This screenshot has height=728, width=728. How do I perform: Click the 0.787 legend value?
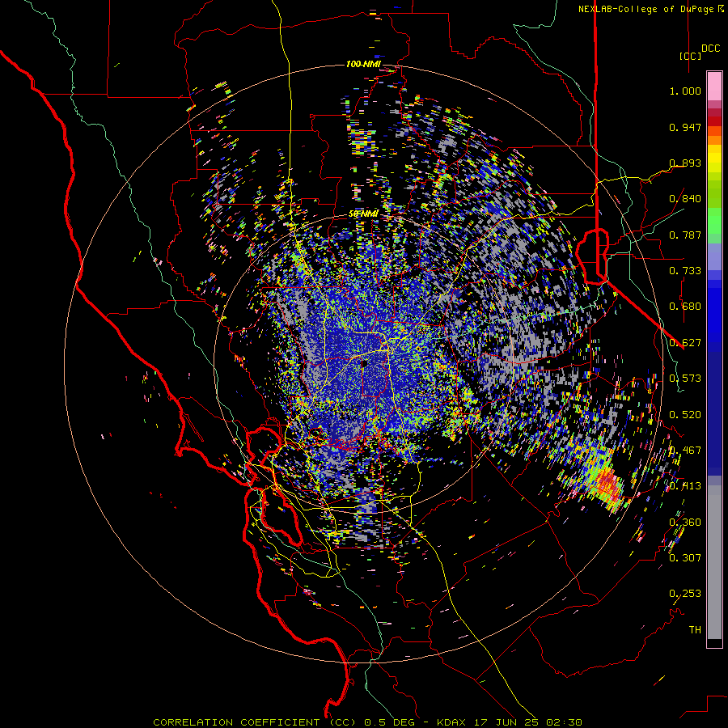point(685,235)
